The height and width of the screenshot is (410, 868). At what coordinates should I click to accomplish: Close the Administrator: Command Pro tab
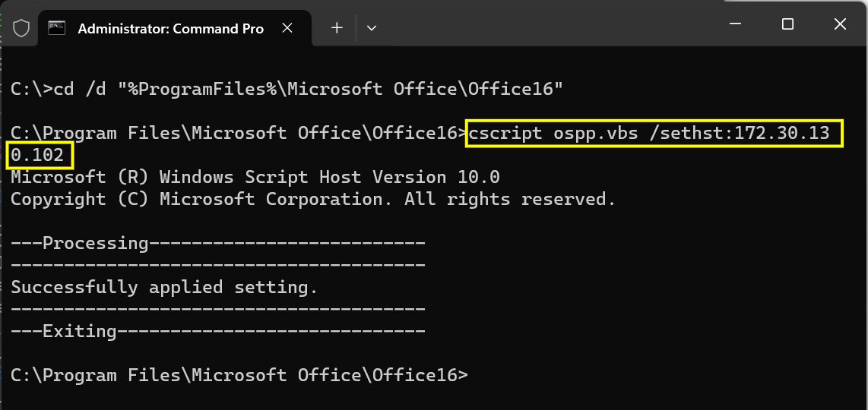click(x=287, y=28)
